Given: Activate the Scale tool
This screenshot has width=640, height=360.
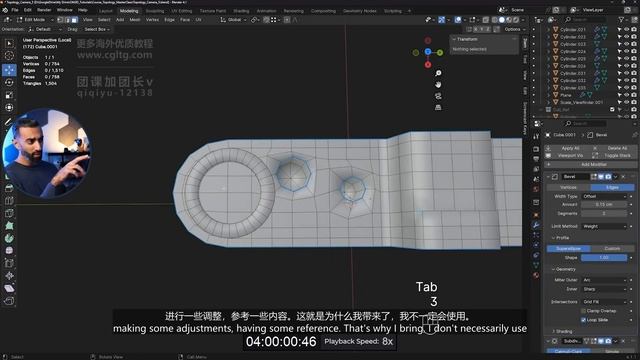Looking at the screenshot, I should tap(9, 95).
